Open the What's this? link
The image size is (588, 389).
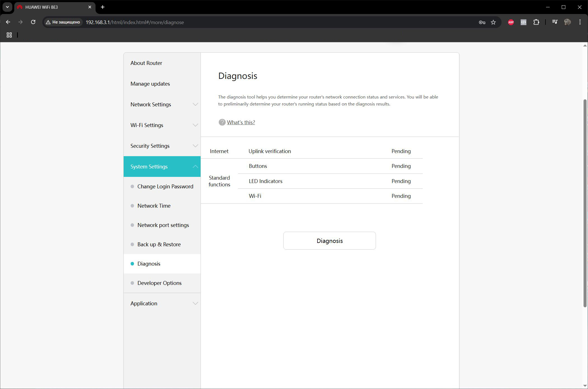pyautogui.click(x=241, y=122)
